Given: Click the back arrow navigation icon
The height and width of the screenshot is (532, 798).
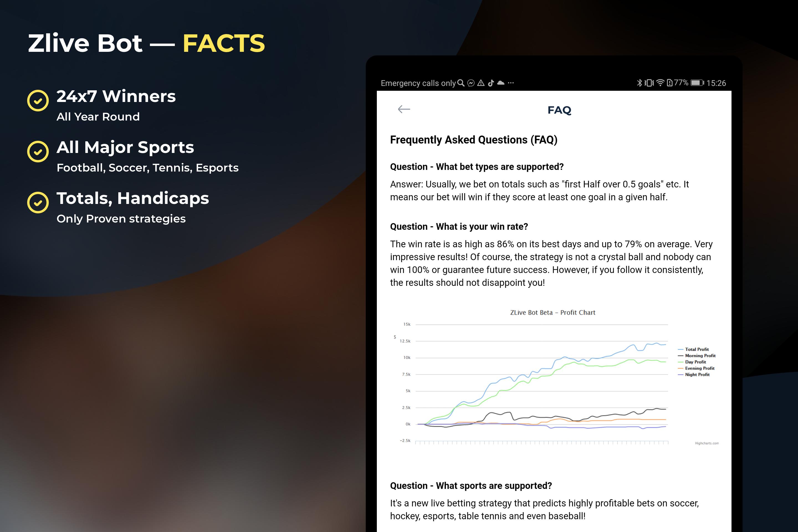Looking at the screenshot, I should [x=404, y=109].
